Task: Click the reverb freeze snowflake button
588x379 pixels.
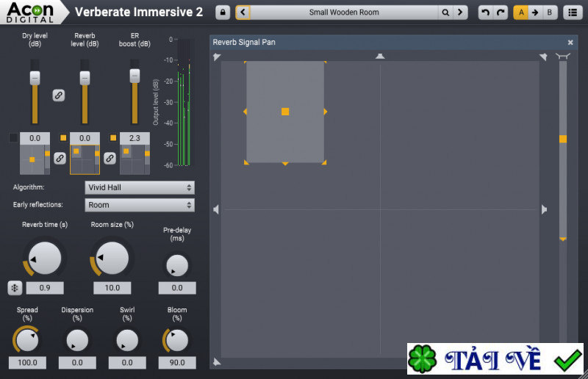Action: [15, 288]
